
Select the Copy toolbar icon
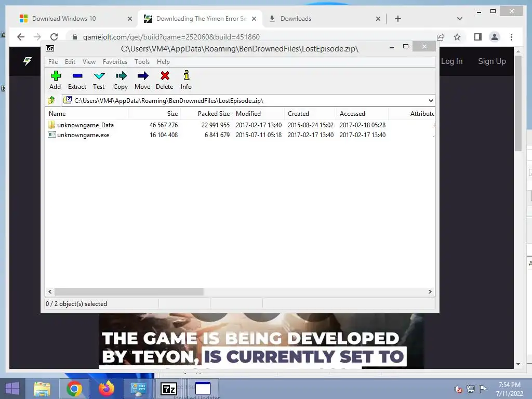[x=121, y=80]
